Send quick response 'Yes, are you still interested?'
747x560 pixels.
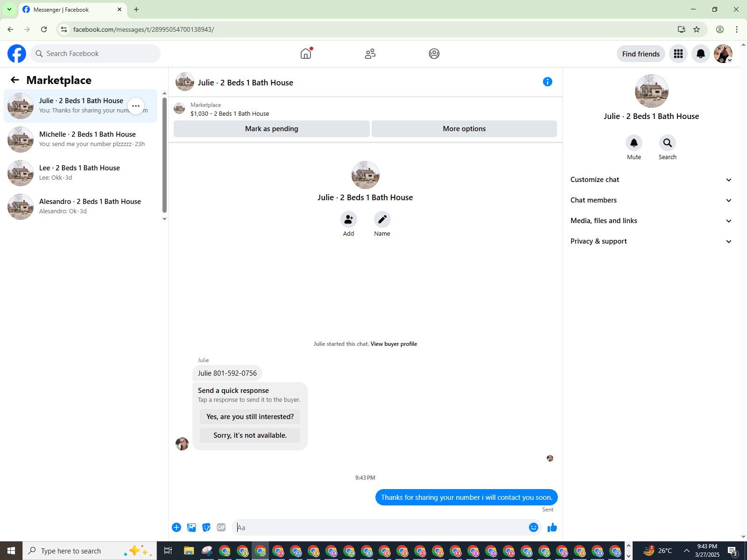pyautogui.click(x=250, y=417)
